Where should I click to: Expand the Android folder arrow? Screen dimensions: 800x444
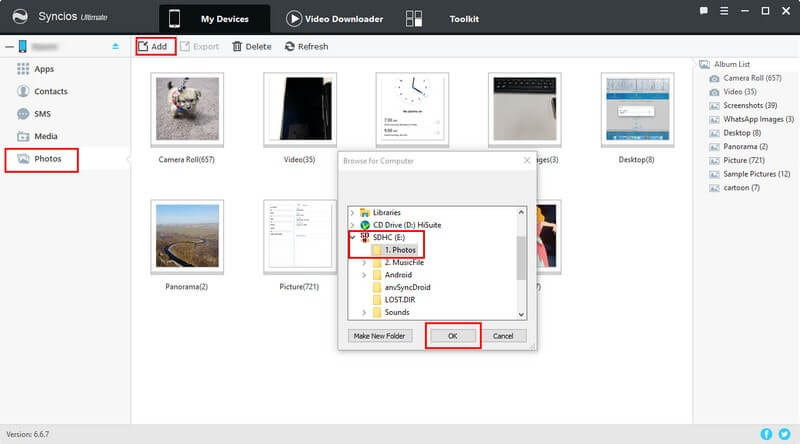(x=364, y=275)
